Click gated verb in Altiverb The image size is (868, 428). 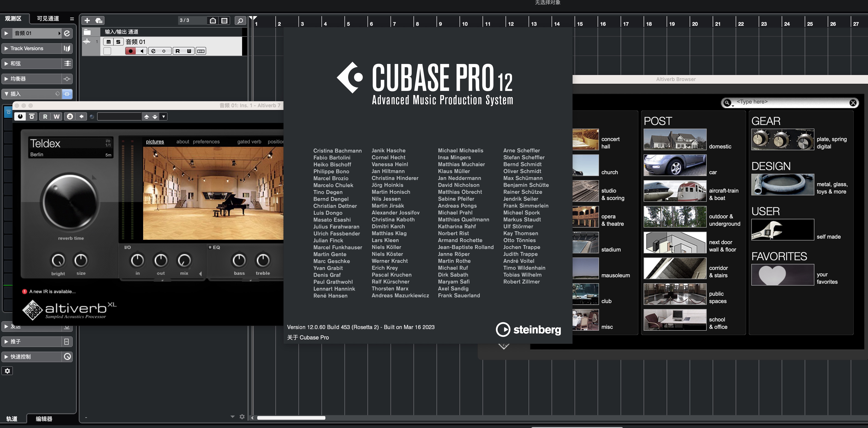(x=249, y=142)
